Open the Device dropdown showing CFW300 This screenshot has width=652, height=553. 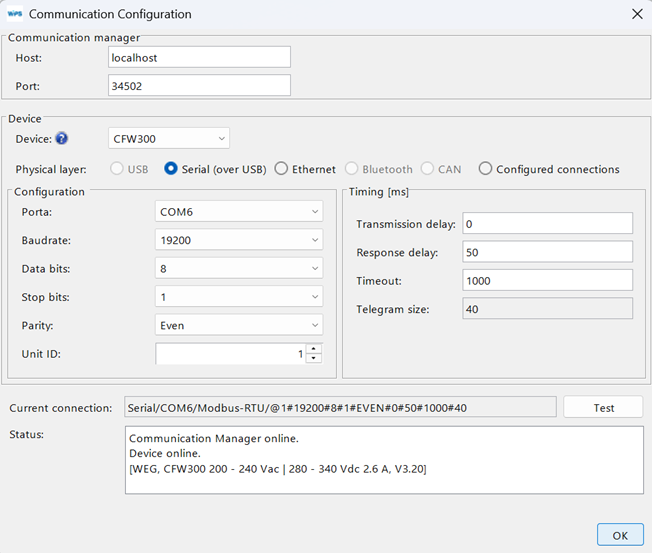tap(168, 139)
